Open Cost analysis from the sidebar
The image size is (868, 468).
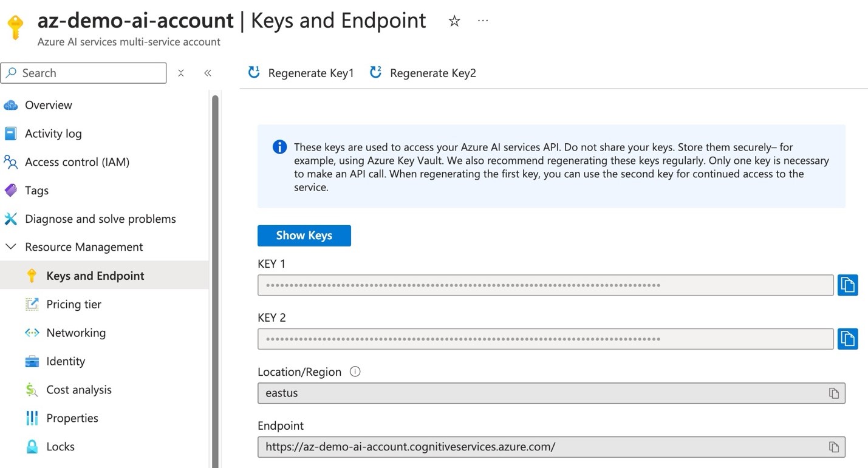coord(79,390)
